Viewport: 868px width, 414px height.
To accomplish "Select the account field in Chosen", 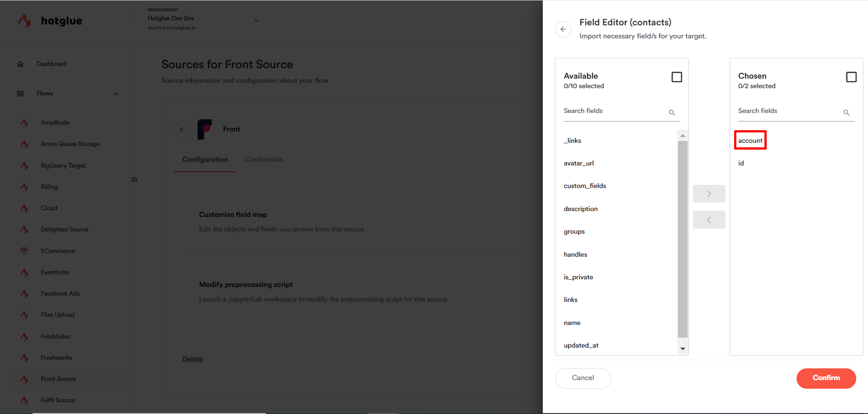I will click(x=750, y=141).
